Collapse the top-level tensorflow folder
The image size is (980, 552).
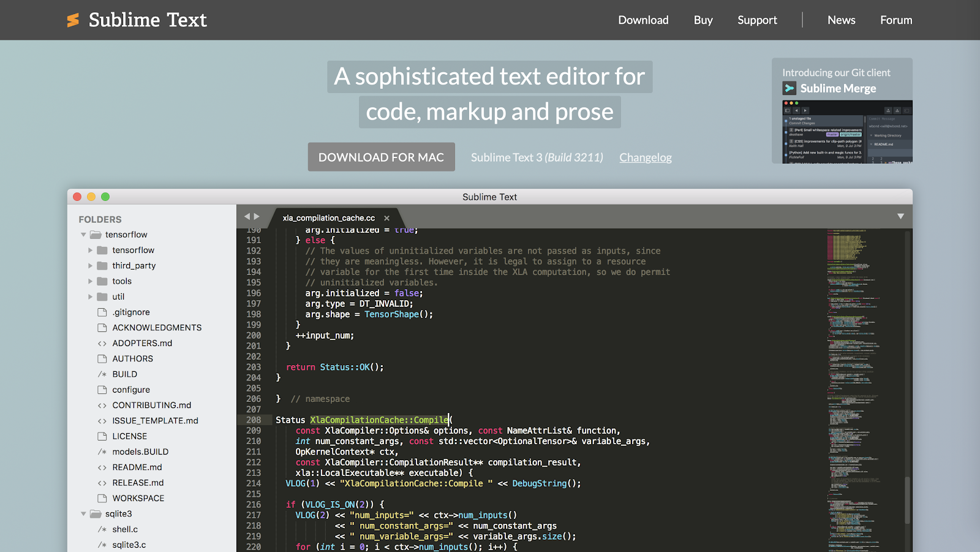[x=83, y=235]
